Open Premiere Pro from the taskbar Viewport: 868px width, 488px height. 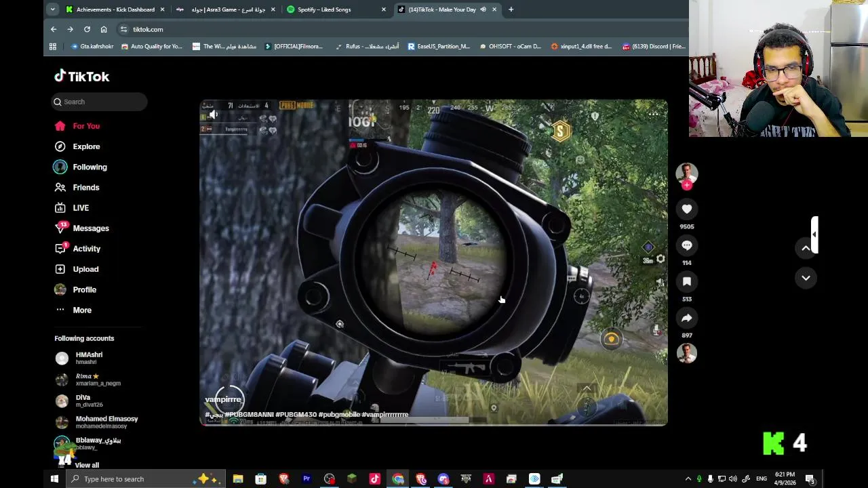pyautogui.click(x=307, y=479)
